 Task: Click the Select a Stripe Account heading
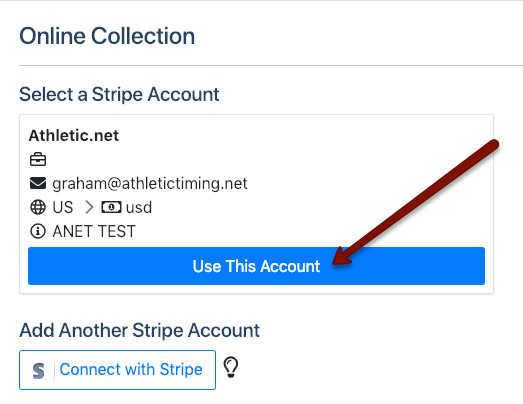(x=119, y=94)
